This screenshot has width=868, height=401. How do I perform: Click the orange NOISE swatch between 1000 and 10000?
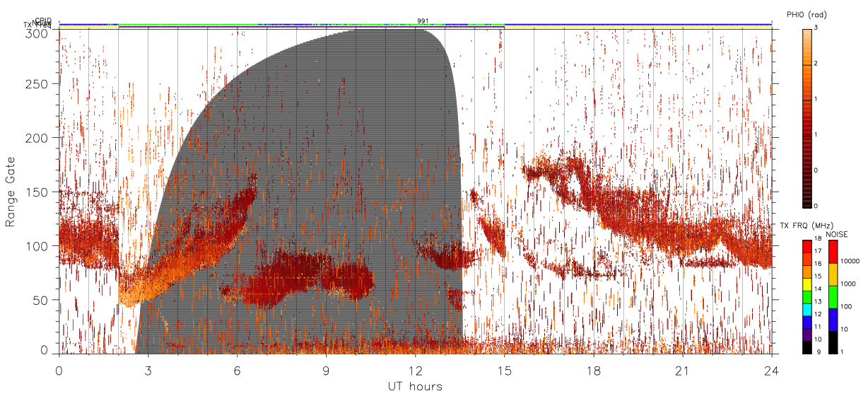[833, 274]
